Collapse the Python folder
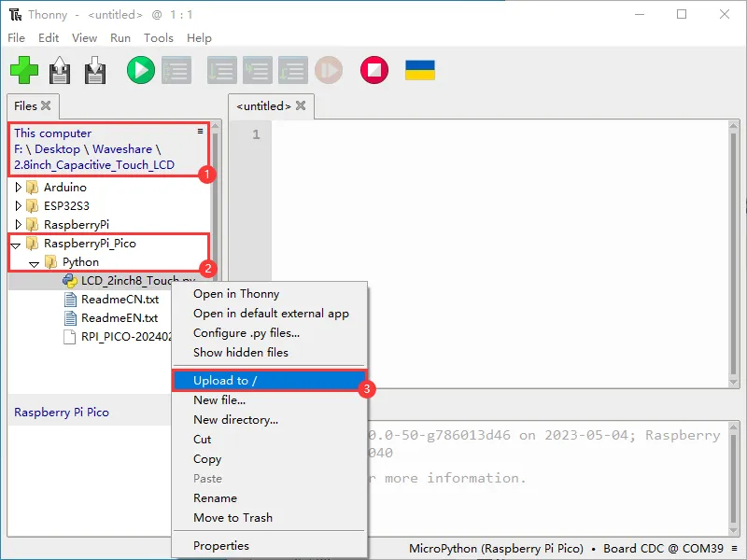Image resolution: width=747 pixels, height=560 pixels. coord(34,264)
